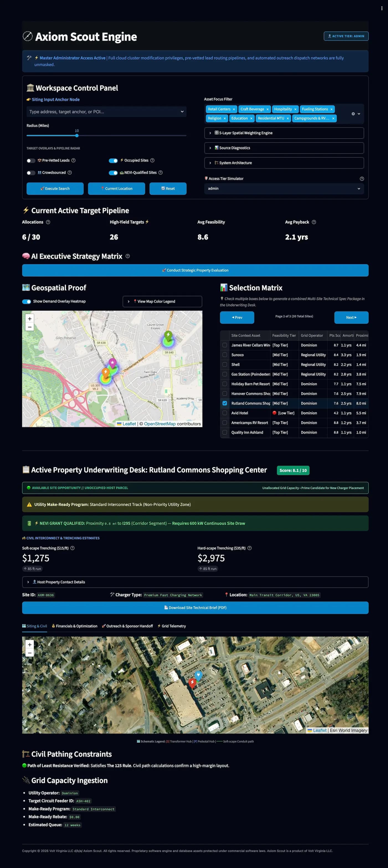This screenshot has width=388, height=868.
Task: Remove the Residential MTU filter tag
Action: coord(288,118)
